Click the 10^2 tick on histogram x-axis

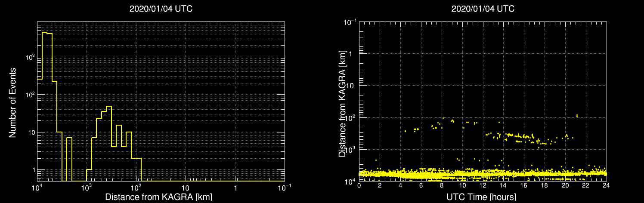(137, 188)
